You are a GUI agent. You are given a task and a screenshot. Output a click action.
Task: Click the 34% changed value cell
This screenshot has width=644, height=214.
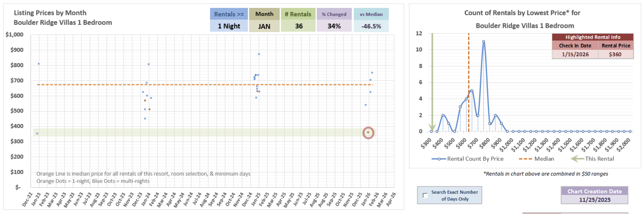334,26
